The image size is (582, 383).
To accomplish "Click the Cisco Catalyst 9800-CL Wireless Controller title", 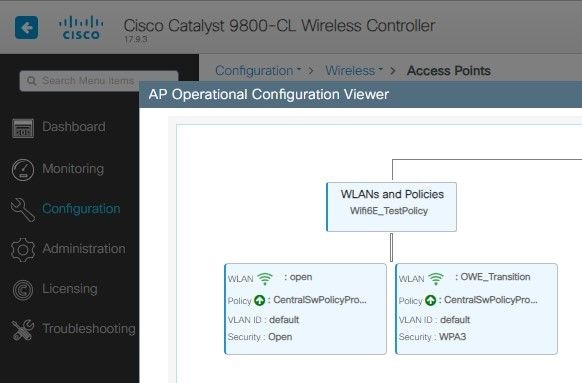I will coord(279,26).
